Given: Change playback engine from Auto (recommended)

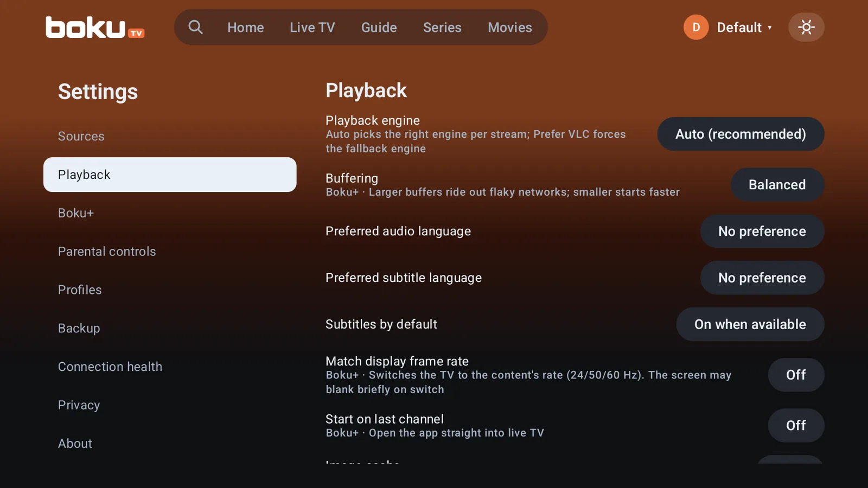Looking at the screenshot, I should (741, 134).
